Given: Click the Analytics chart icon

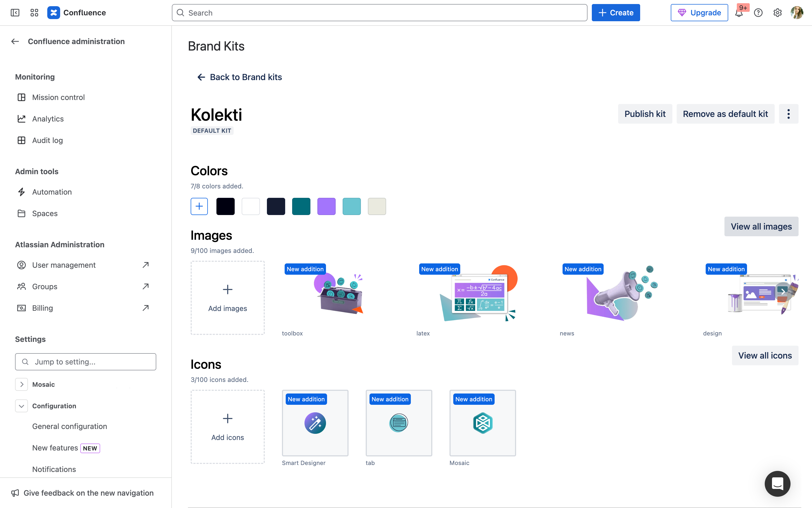Looking at the screenshot, I should click(x=21, y=119).
